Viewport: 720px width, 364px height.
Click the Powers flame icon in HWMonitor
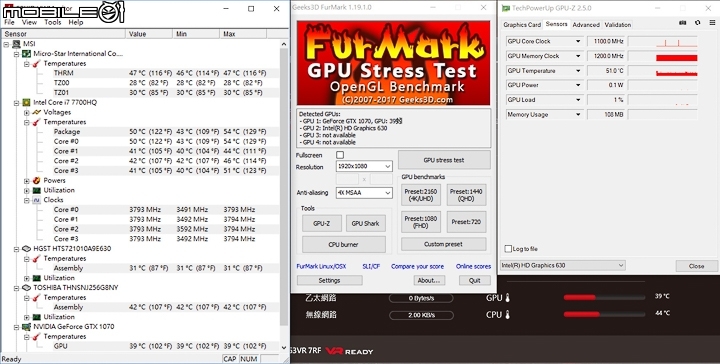(37, 180)
